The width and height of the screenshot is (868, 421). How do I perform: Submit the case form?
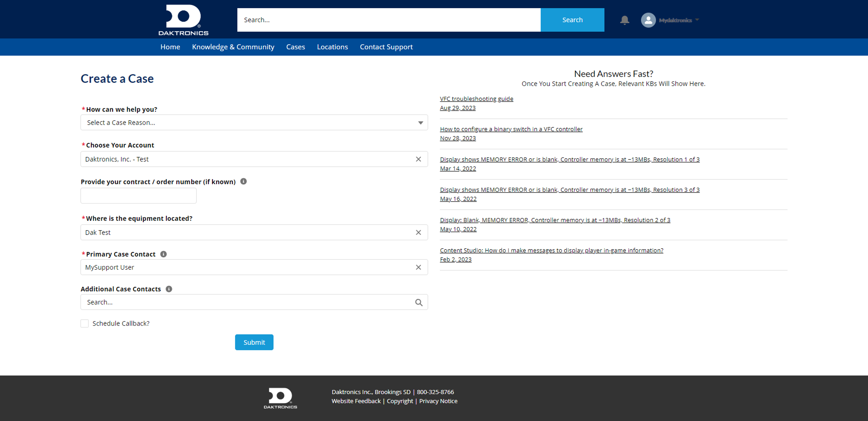click(x=254, y=342)
